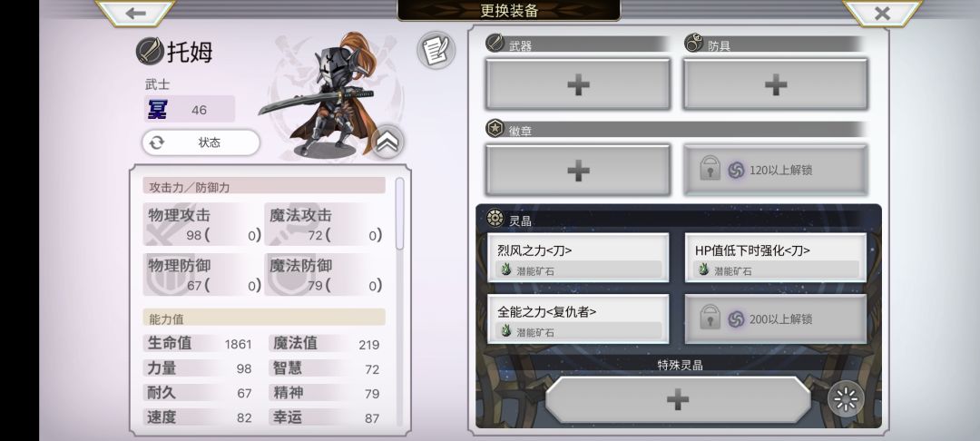Toggle the 状态 status view button
This screenshot has height=441, width=980.
(x=201, y=142)
